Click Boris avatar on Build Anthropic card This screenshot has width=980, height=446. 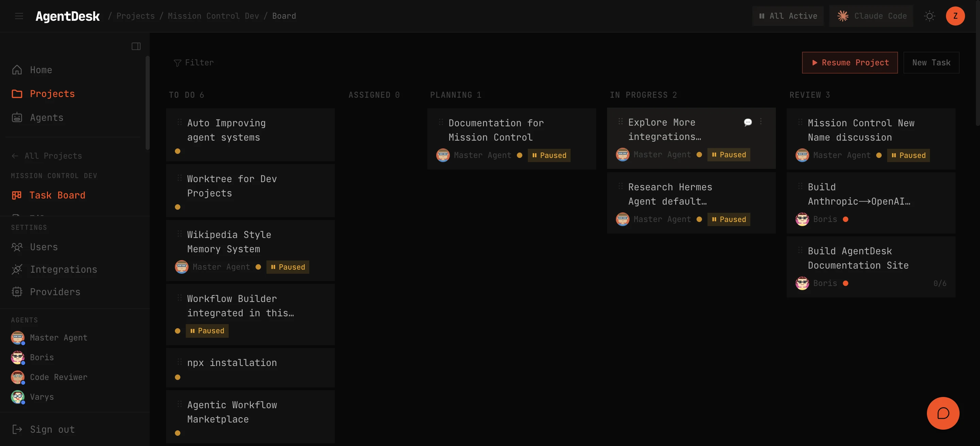pos(802,219)
